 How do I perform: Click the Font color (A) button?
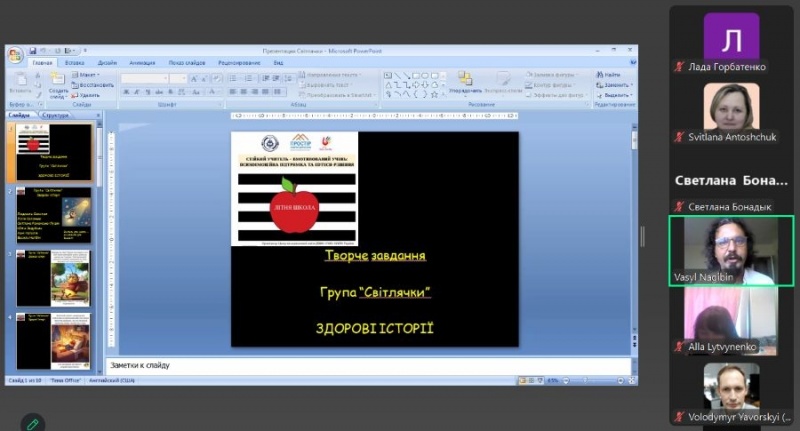tap(213, 92)
